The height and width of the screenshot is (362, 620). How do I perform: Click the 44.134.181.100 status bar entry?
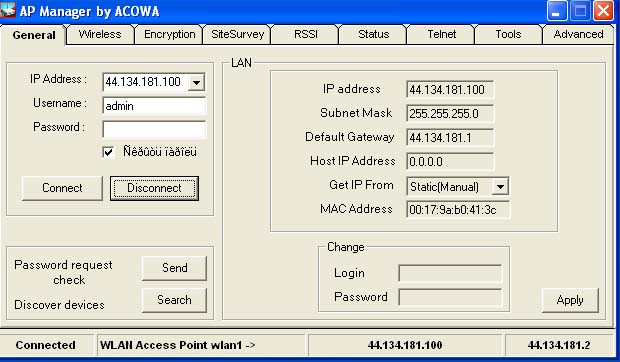click(x=405, y=345)
